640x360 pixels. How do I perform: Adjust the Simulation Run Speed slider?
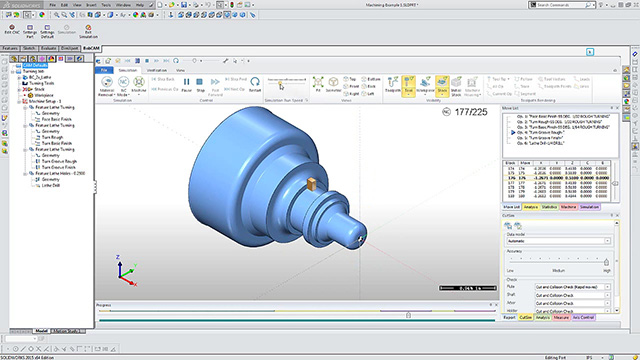[x=280, y=84]
